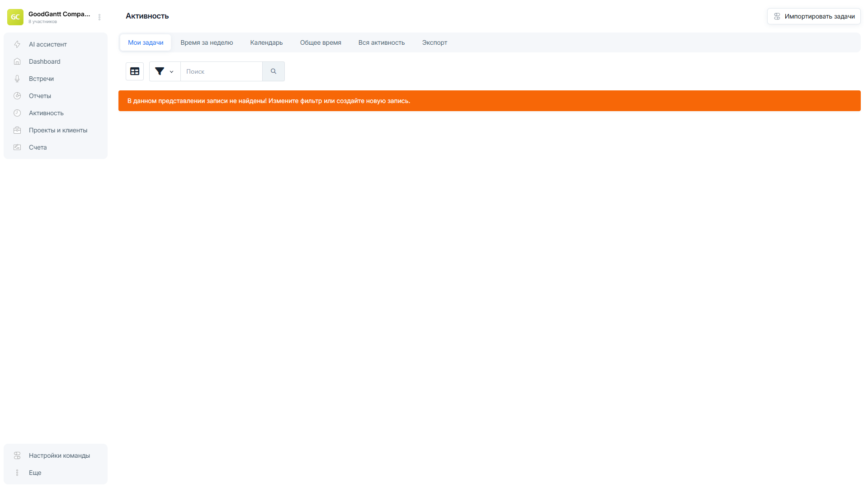The height and width of the screenshot is (488, 868).
Task: Switch to table view mode
Action: coord(134,71)
